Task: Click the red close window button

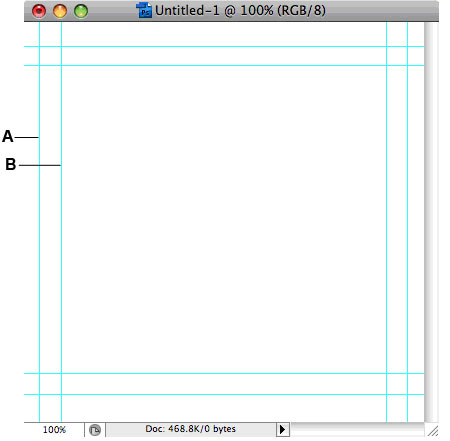Action: (x=39, y=11)
